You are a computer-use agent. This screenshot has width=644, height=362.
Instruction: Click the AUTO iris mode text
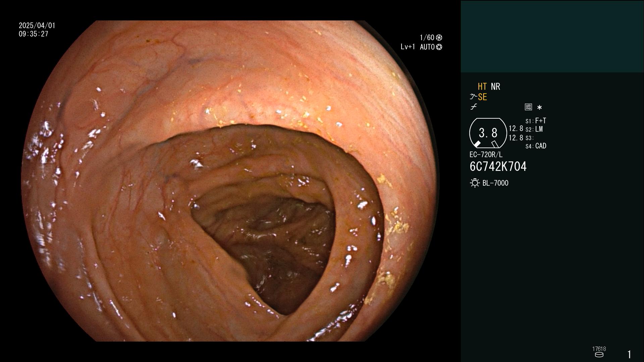[427, 47]
